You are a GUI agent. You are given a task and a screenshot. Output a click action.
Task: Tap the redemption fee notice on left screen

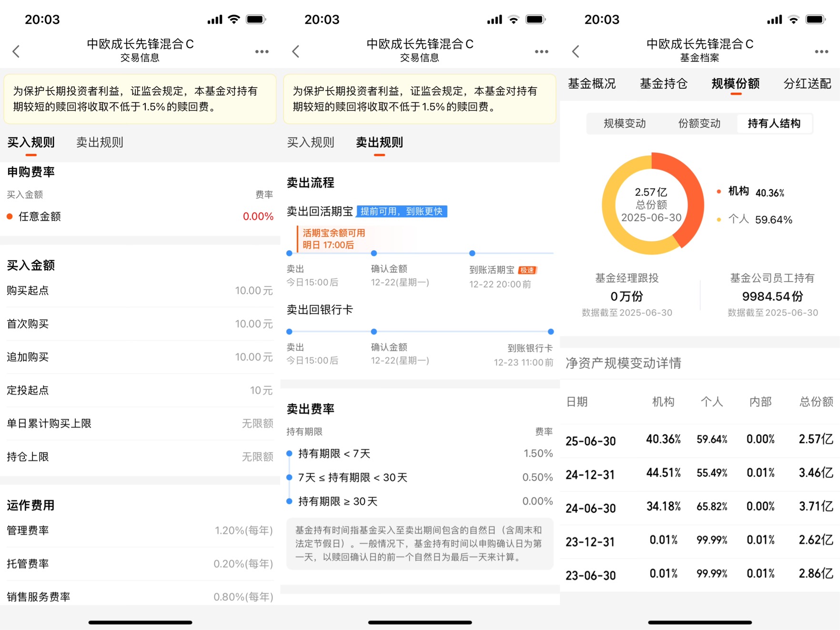(x=140, y=99)
